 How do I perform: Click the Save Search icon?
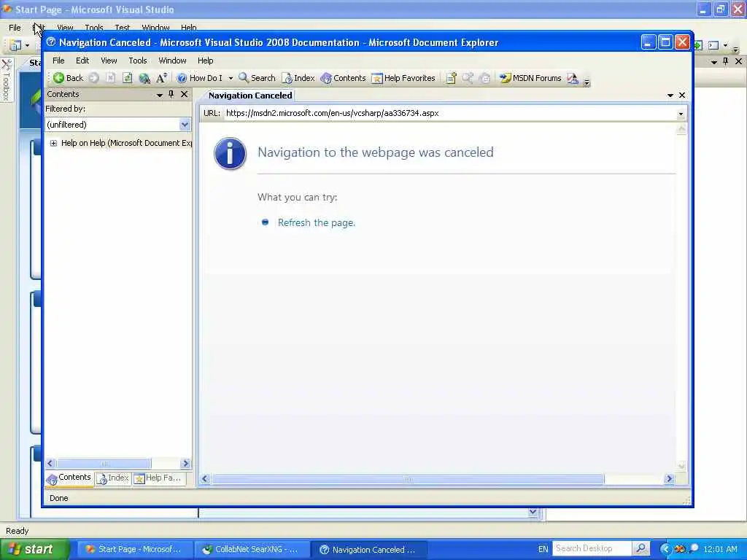[468, 78]
